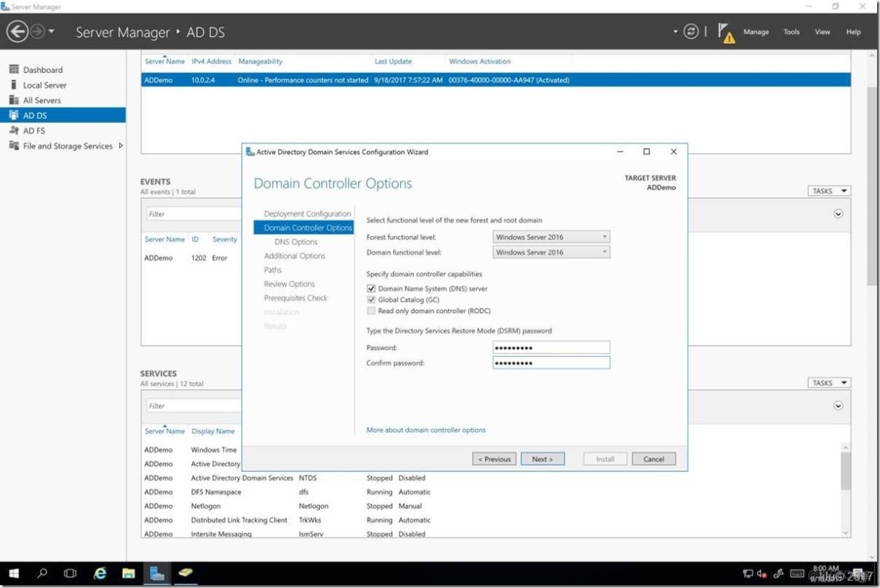Click Next in the configuration wizard
This screenshot has width=880, height=588.
[x=543, y=459]
